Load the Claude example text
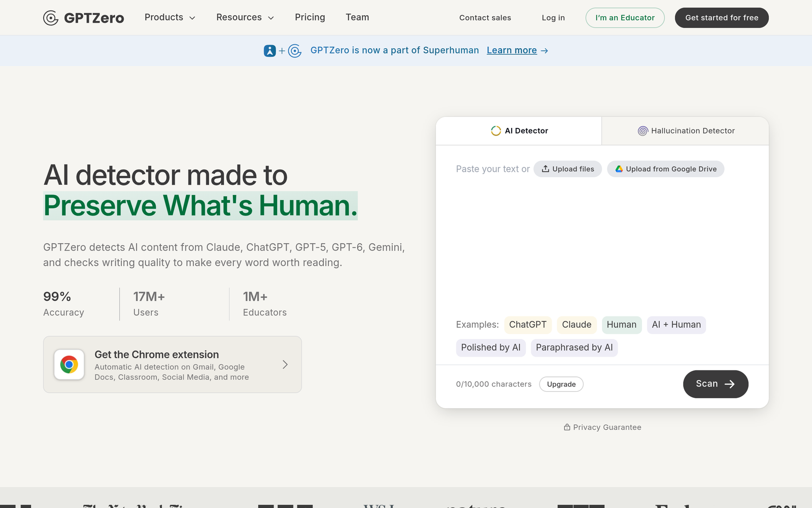This screenshot has width=812, height=508. click(577, 325)
